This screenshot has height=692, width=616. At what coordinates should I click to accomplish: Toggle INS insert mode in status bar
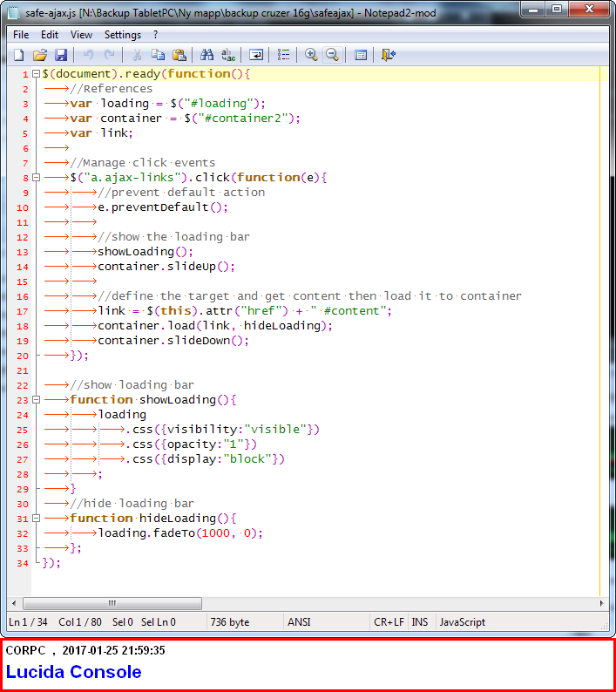coord(419,622)
